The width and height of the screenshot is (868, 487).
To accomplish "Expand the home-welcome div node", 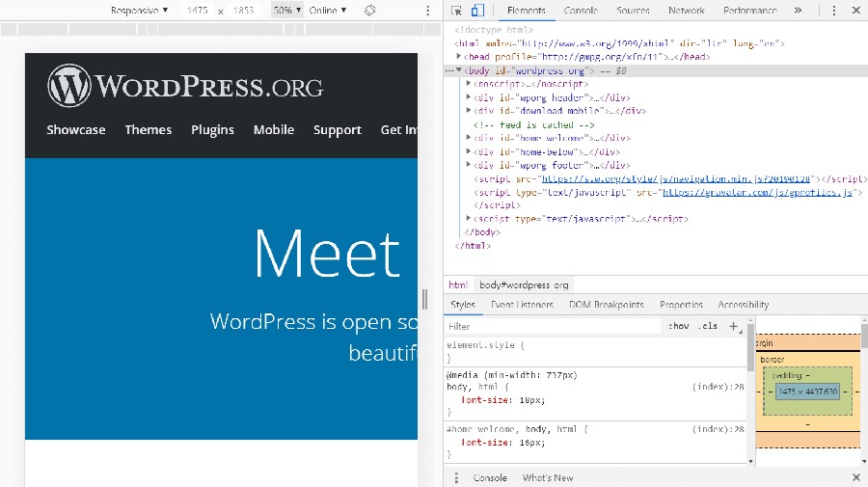I will coord(469,138).
